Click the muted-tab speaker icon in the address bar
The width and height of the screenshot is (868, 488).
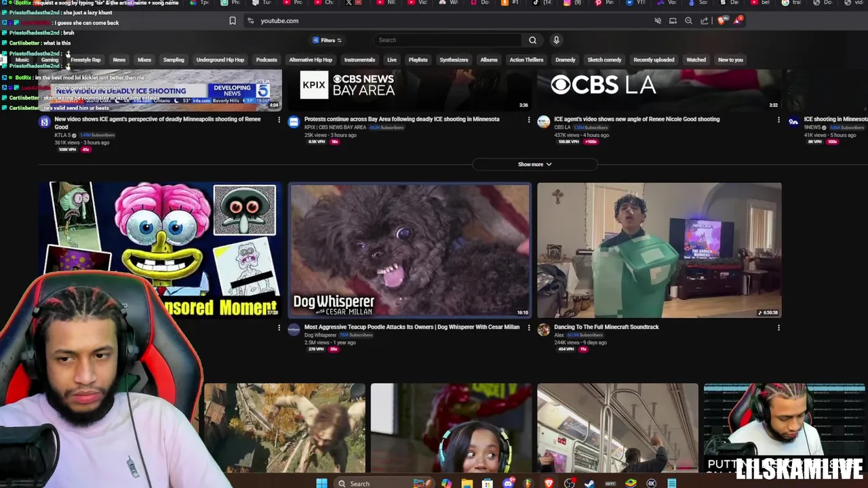pyautogui.click(x=658, y=21)
